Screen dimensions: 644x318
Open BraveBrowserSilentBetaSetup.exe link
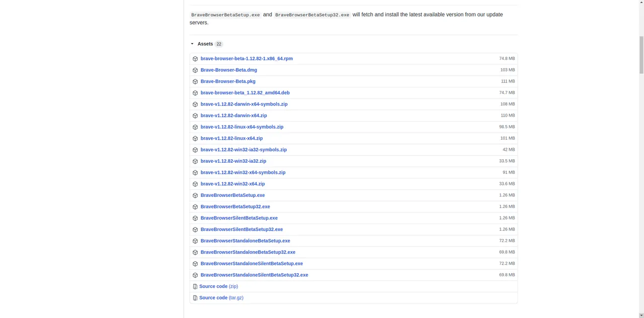point(239,218)
